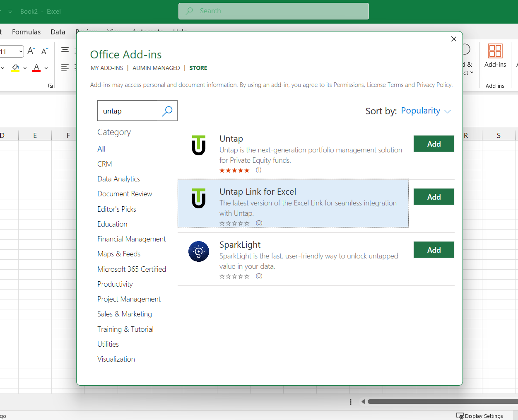The height and width of the screenshot is (420, 518).
Task: Switch to MY ADD-INS tab
Action: pos(107,68)
